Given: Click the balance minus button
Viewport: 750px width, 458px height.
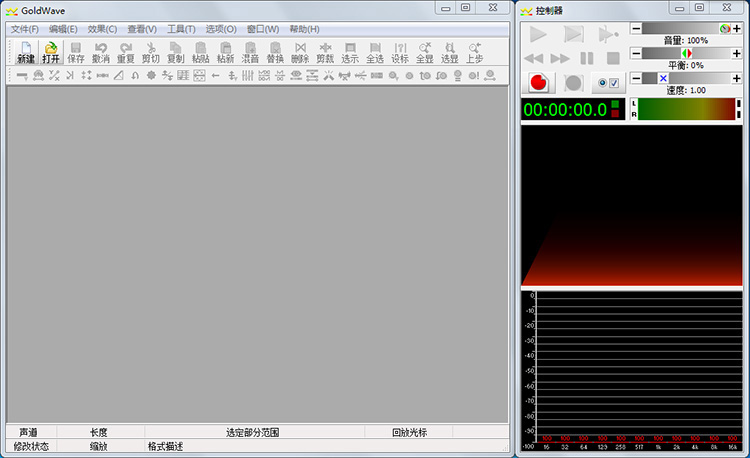Looking at the screenshot, I should 636,53.
